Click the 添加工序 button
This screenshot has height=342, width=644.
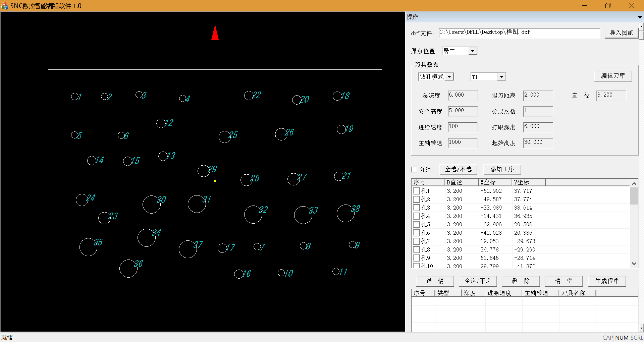(502, 169)
